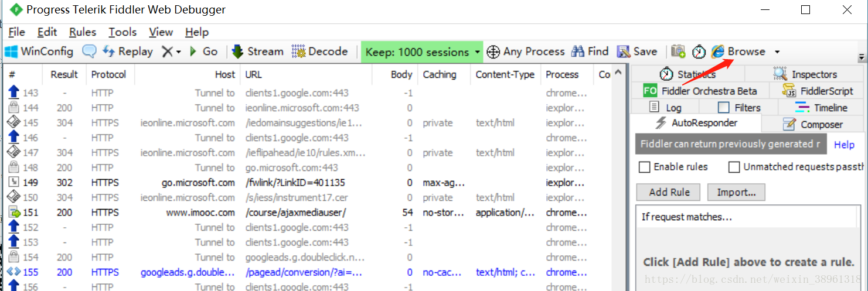Select the AutoResponder tab
The width and height of the screenshot is (868, 291).
pyautogui.click(x=697, y=123)
